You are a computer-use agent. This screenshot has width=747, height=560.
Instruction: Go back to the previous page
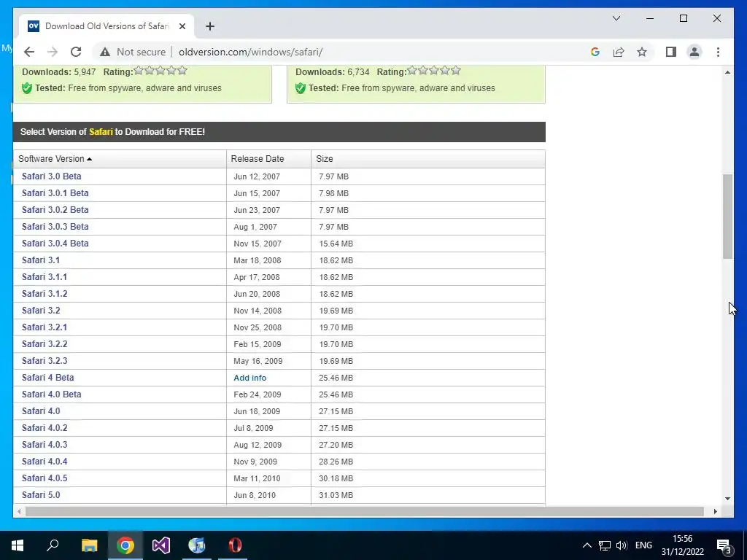(29, 52)
